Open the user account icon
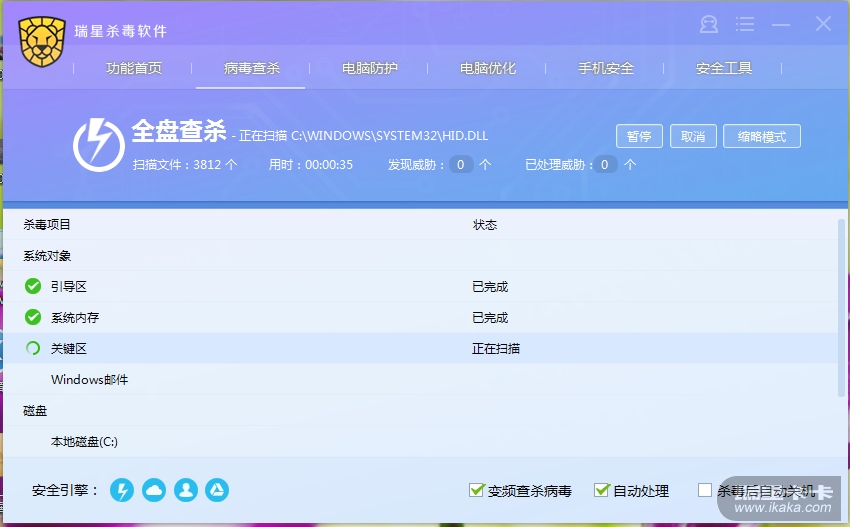This screenshot has width=850, height=527. (x=709, y=24)
